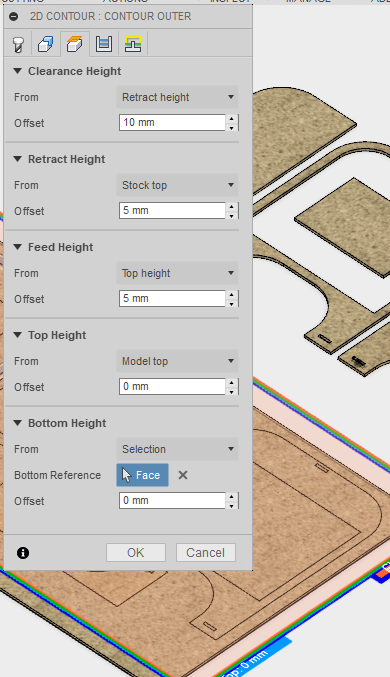The image size is (390, 677).
Task: Collapse the Bottom Height section
Action: 17,423
